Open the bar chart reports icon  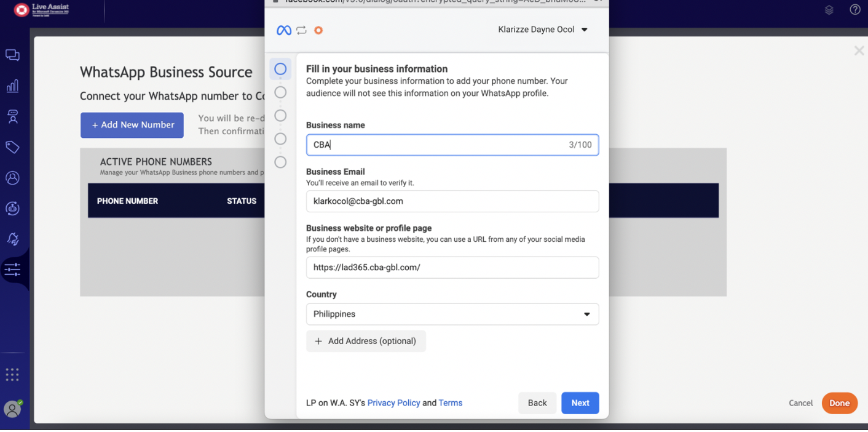coord(12,86)
